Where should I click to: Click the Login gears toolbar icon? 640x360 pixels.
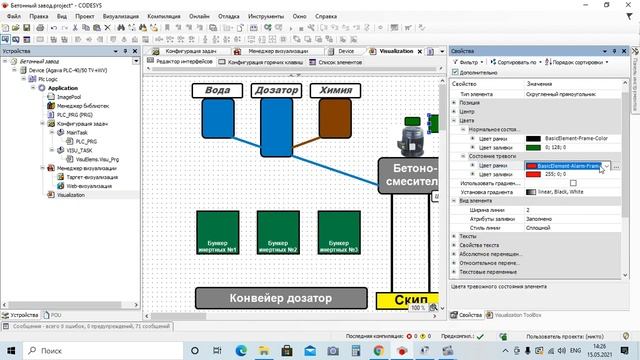pyautogui.click(x=268, y=28)
